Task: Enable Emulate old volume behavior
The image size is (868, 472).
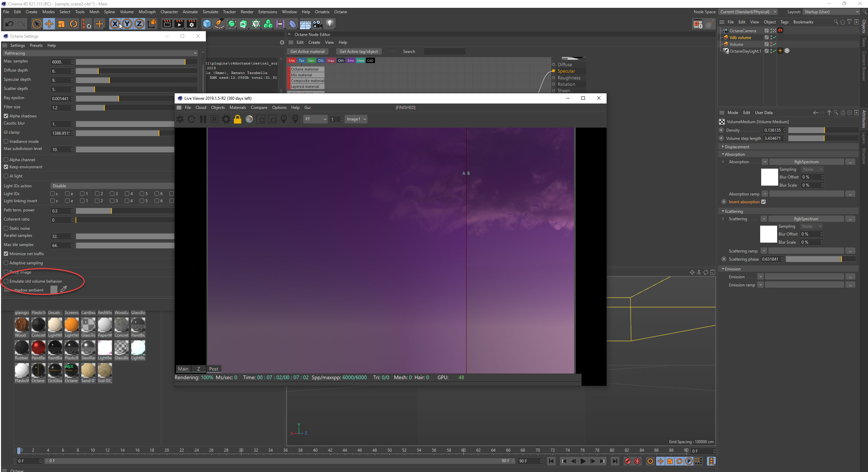Action: (x=6, y=281)
